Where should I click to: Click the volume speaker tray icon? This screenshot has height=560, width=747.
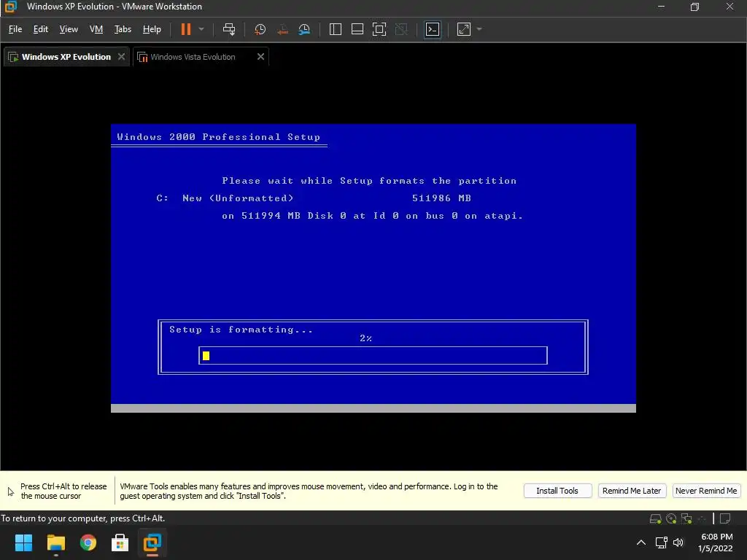coord(678,542)
